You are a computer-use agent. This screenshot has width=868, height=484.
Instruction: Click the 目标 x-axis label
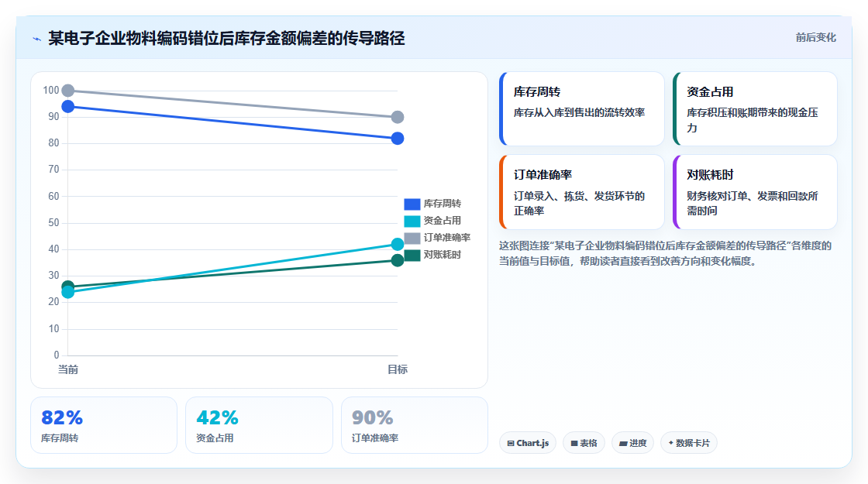point(398,369)
